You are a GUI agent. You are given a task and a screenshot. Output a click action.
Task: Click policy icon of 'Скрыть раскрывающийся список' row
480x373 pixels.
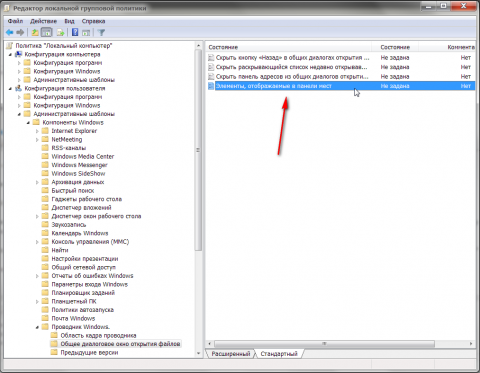coord(211,67)
